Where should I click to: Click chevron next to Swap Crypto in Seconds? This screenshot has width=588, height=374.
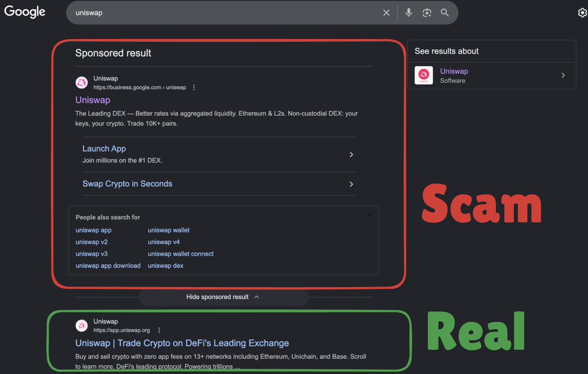[x=351, y=184]
